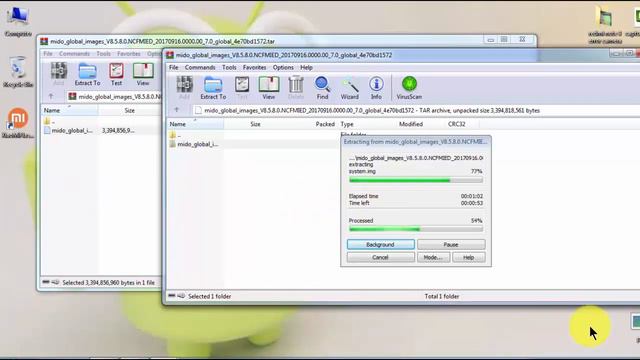Go up one level in front window
640x360 pixels.
click(177, 110)
